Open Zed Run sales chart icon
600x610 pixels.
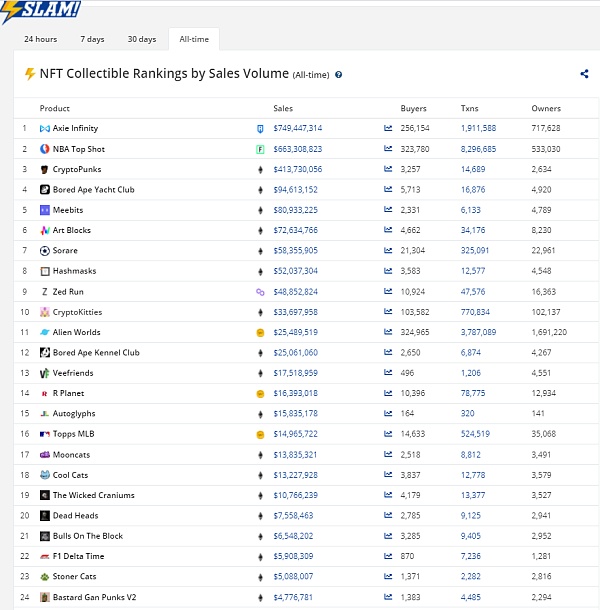click(388, 291)
